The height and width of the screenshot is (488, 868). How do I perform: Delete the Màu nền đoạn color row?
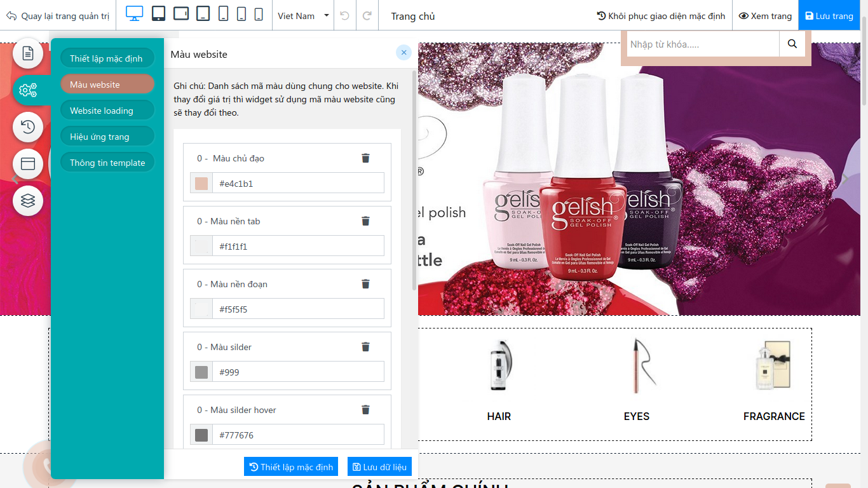[x=365, y=284]
